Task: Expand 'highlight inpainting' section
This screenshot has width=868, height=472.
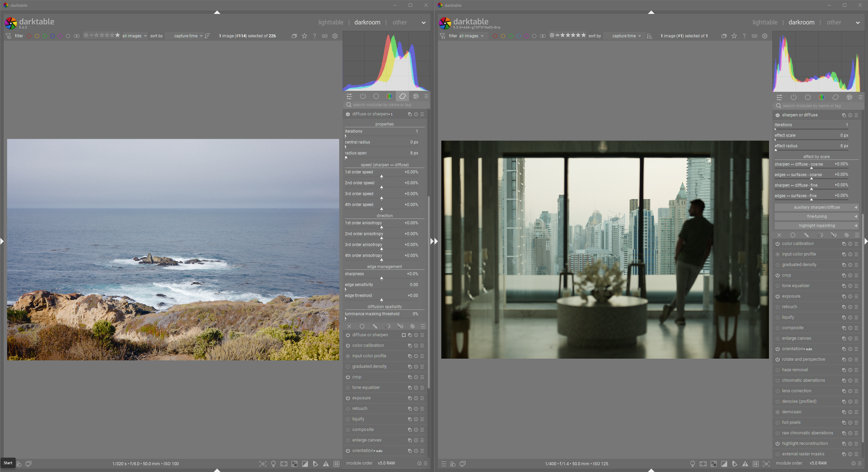Action: tap(816, 226)
